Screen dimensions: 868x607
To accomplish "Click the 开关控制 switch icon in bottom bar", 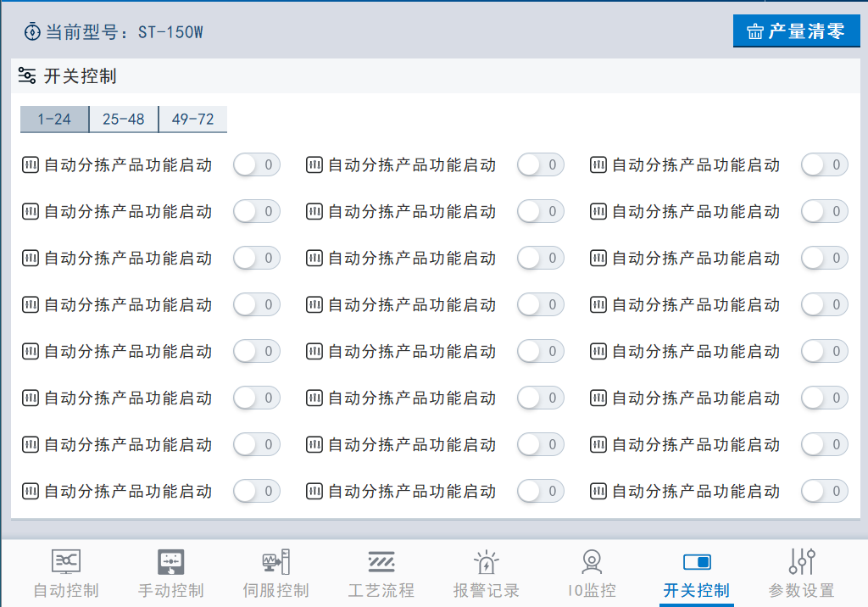I will pos(697,562).
